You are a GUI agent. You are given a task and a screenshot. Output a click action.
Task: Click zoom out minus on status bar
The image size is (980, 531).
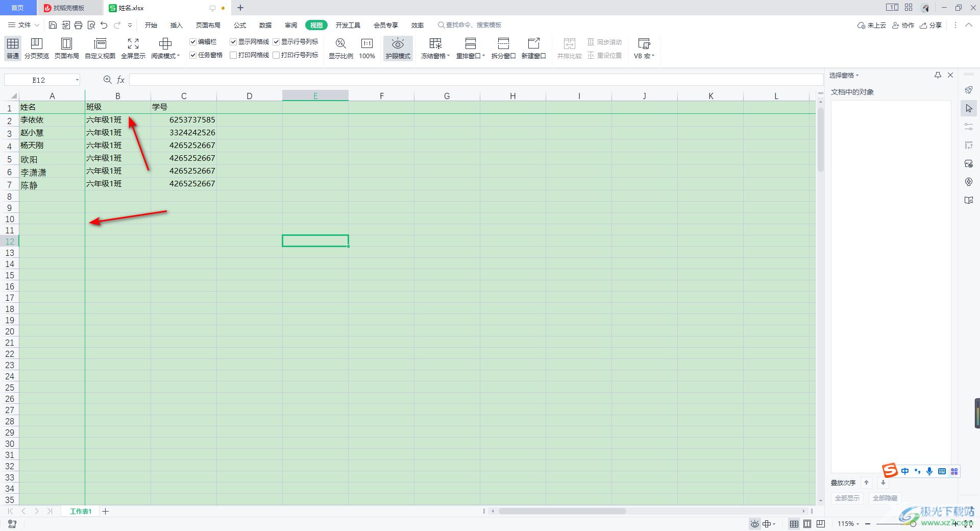coord(868,524)
